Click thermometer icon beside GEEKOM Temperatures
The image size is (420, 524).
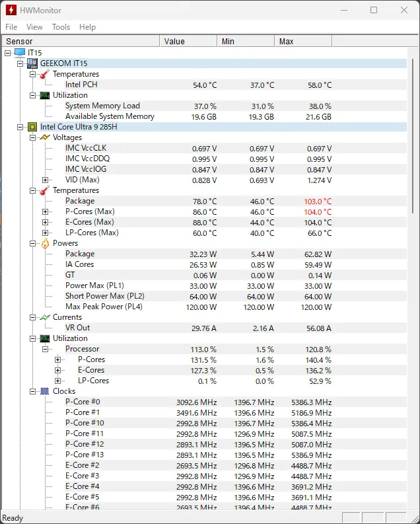45,74
